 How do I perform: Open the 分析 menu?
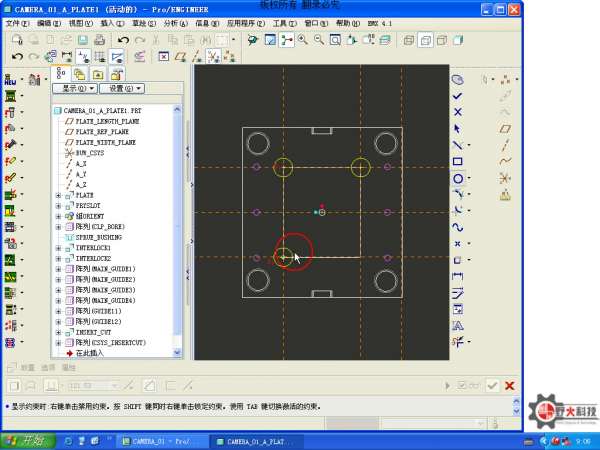point(176,23)
